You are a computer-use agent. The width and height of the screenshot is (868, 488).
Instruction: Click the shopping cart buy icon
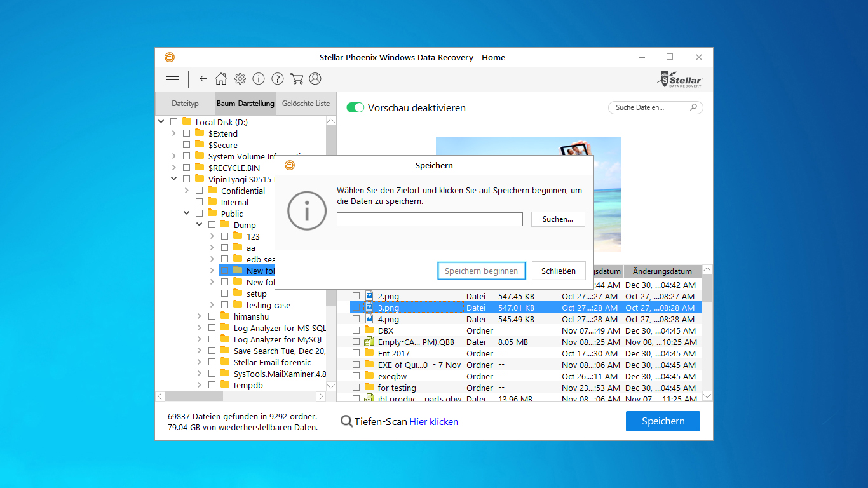(296, 79)
